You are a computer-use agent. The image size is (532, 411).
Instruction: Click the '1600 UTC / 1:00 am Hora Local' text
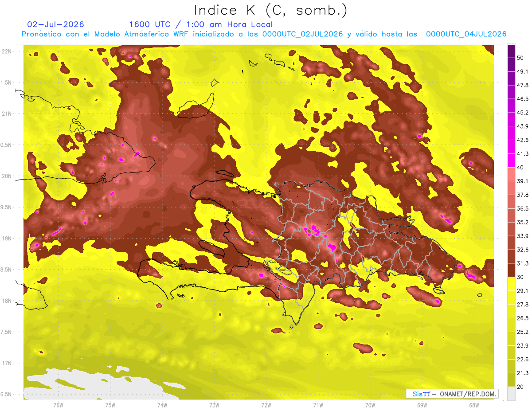pos(201,24)
